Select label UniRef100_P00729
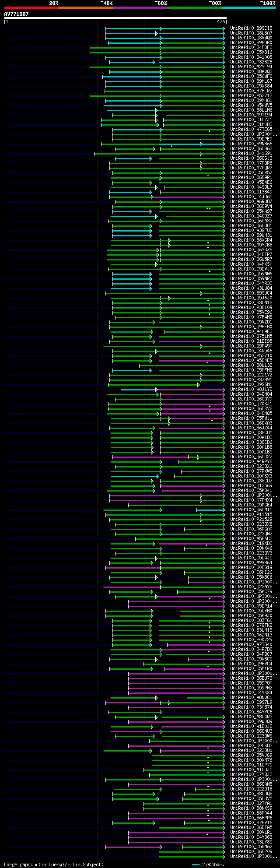The width and height of the screenshot is (280, 868). pos(251,640)
